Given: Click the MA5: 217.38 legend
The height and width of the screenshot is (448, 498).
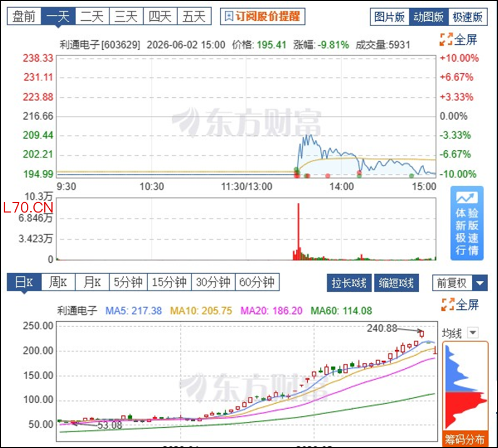Looking at the screenshot, I should (134, 310).
